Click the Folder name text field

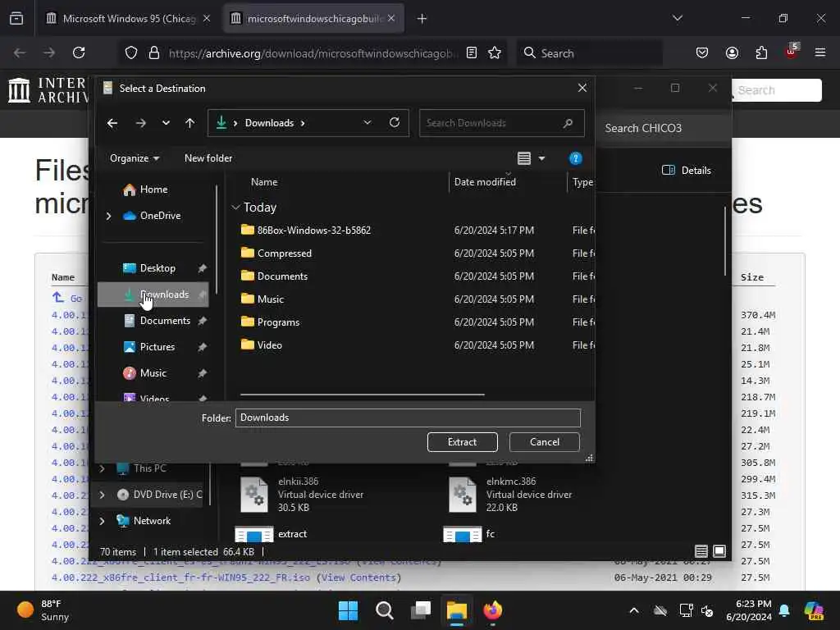pos(408,418)
